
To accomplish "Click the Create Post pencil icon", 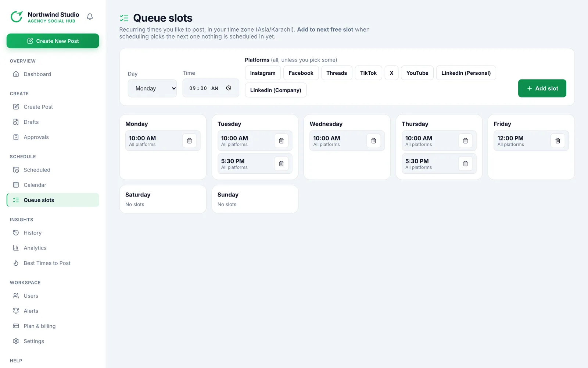I will tap(16, 107).
